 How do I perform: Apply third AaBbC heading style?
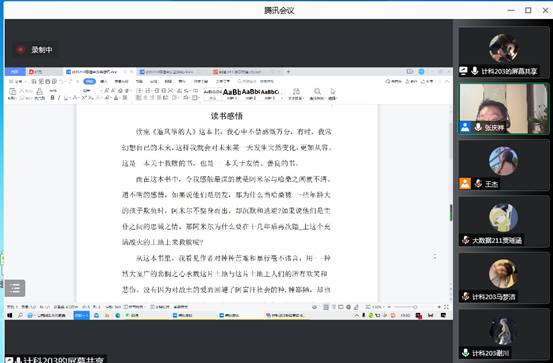270,93
